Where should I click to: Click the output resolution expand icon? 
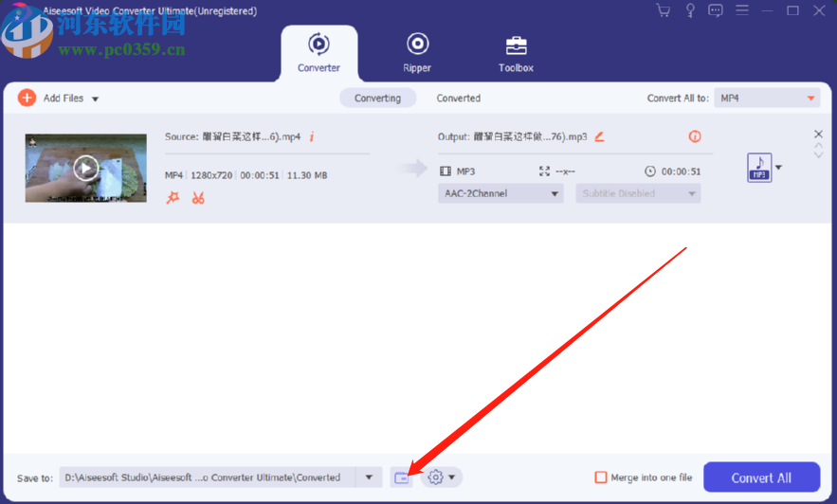(544, 171)
